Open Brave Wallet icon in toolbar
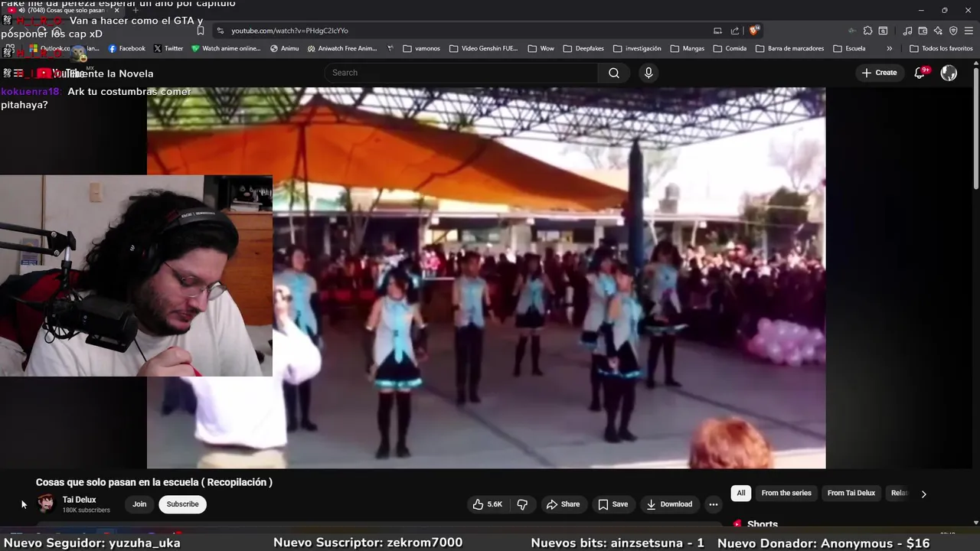Image resolution: width=980 pixels, height=551 pixels. [x=923, y=31]
